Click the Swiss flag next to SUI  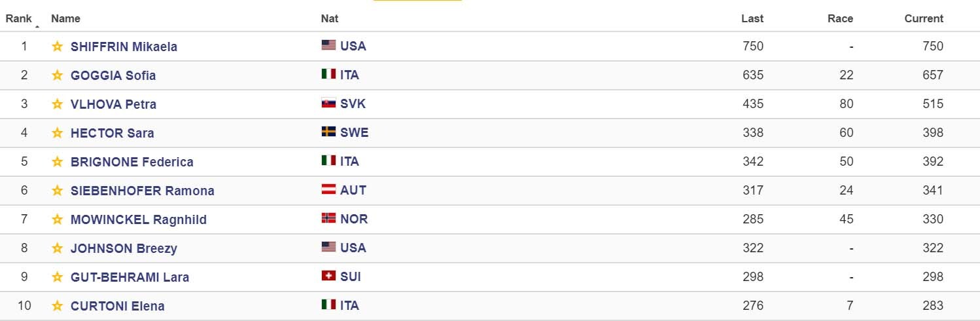point(328,276)
